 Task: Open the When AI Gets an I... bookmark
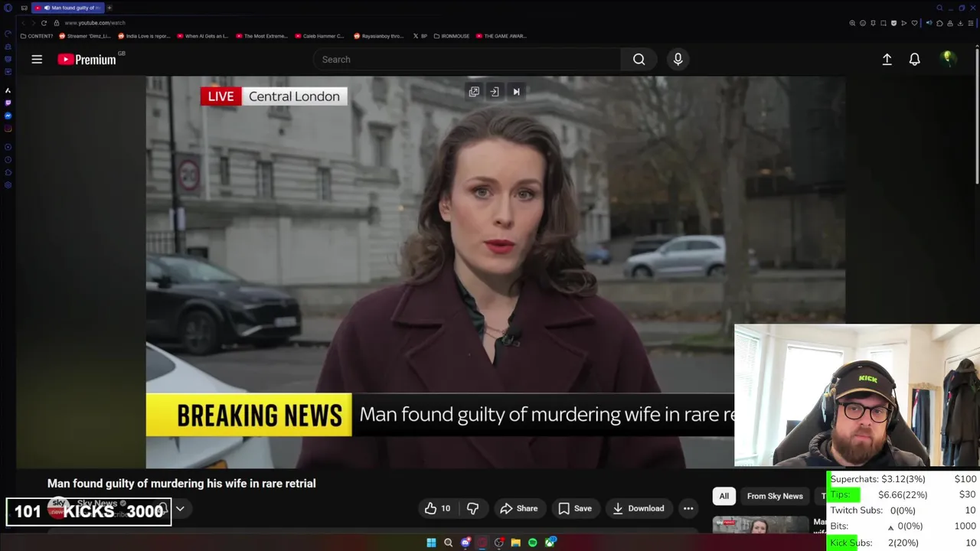coord(203,36)
